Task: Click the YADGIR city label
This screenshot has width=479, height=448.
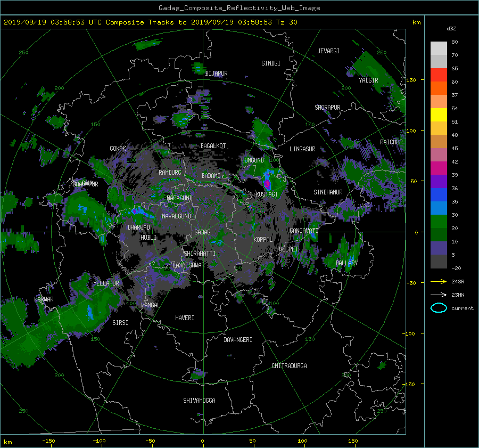Action: tap(368, 80)
